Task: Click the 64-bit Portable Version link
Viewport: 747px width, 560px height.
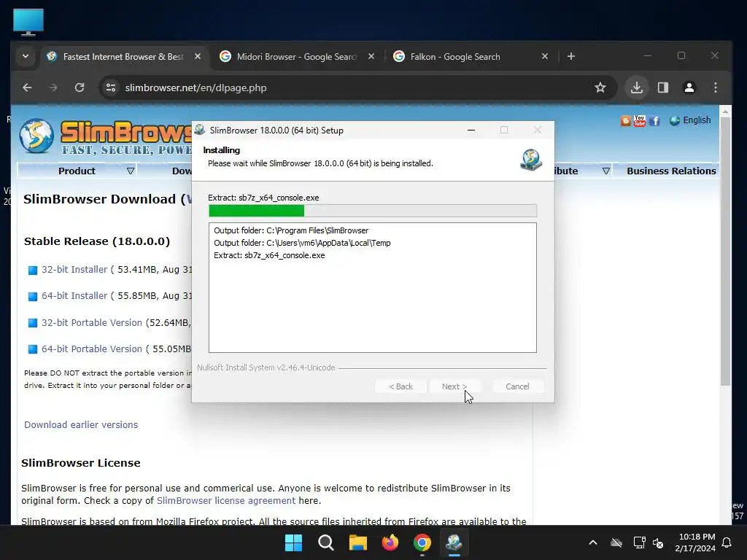Action: [91, 349]
